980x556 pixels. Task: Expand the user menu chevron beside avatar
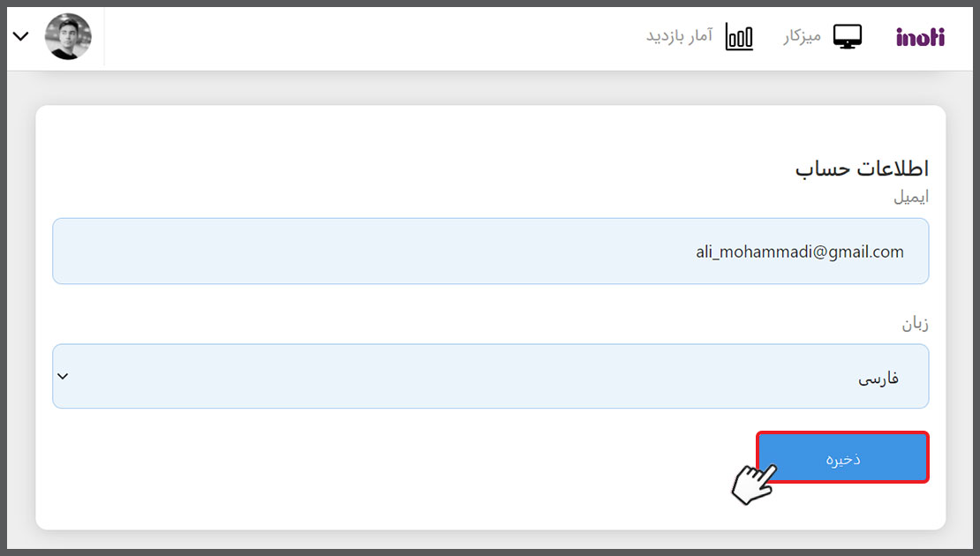coord(21,37)
